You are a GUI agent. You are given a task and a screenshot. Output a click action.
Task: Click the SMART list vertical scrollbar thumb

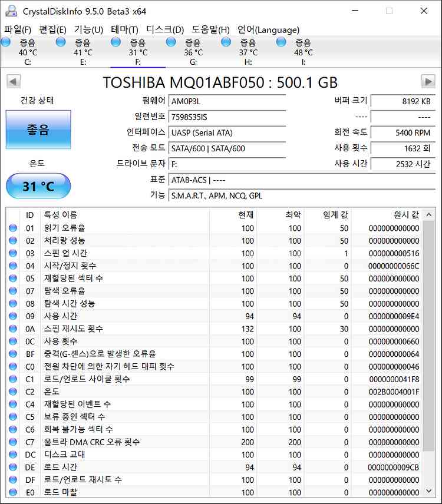429,336
